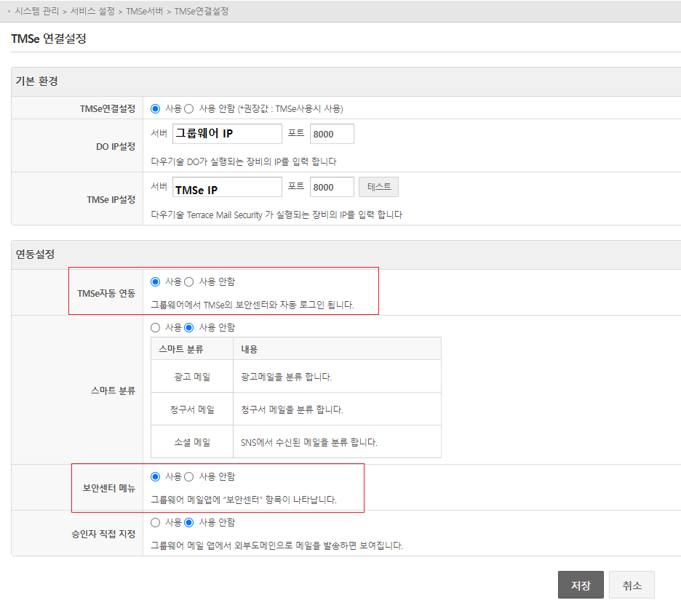Choose '사용 안함' for 보안센터 메뉴
The width and height of the screenshot is (681, 616).
[189, 476]
